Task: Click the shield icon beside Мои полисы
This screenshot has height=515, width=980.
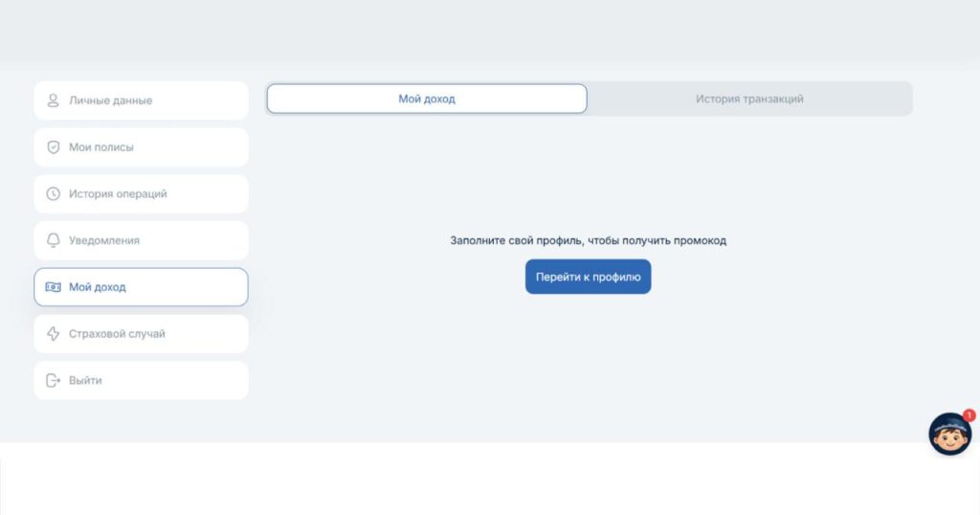Action: pyautogui.click(x=54, y=147)
